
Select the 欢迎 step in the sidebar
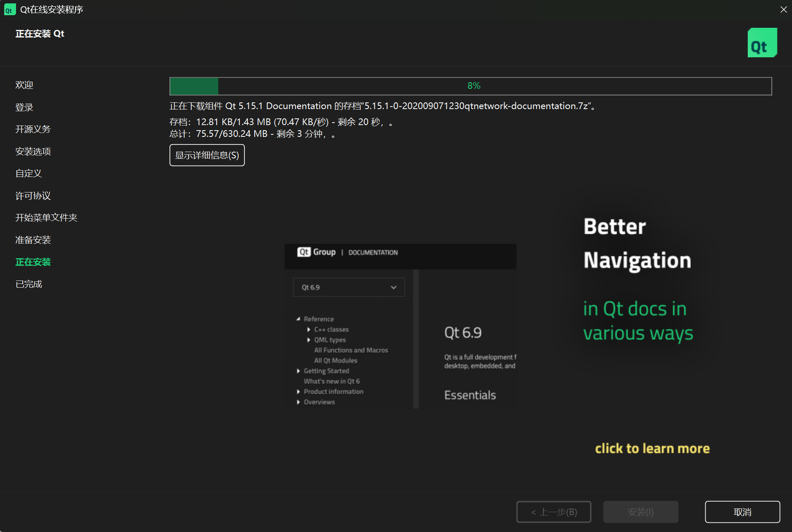[x=24, y=85]
